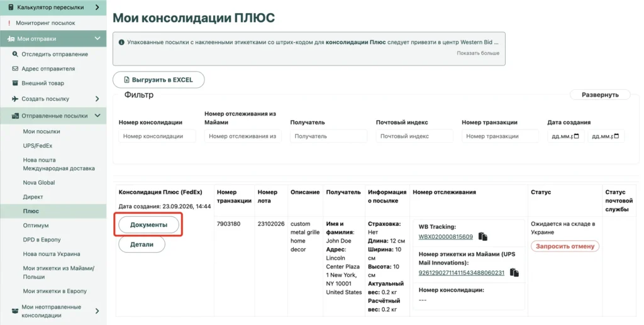The width and height of the screenshot is (644, 325).
Task: Select UPS/FedEx in sidebar
Action: (x=37, y=146)
